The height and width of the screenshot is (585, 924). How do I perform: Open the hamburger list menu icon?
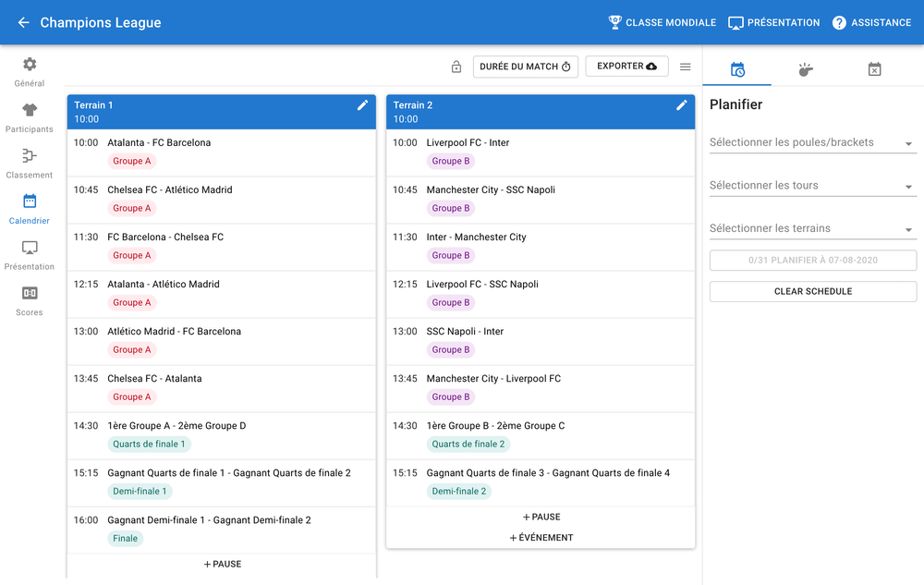pos(685,67)
